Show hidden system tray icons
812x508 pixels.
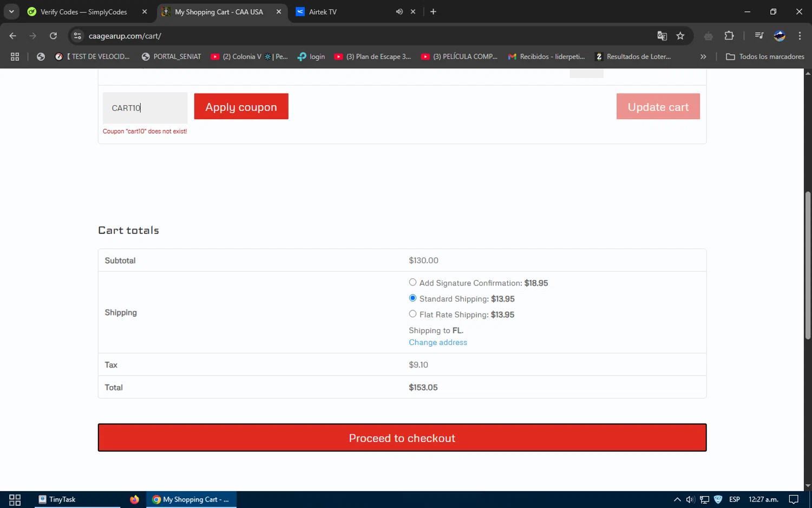click(x=677, y=499)
